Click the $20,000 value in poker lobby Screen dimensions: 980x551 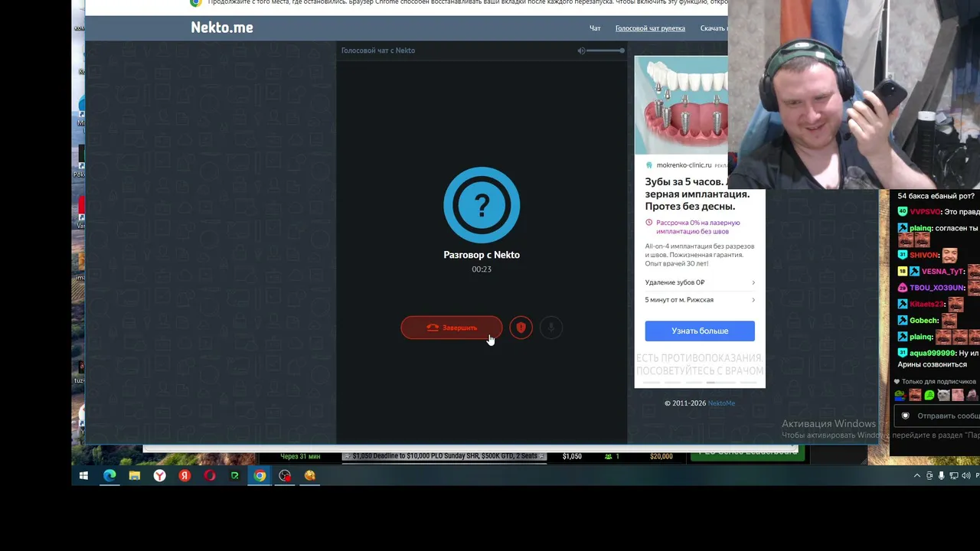(x=661, y=457)
